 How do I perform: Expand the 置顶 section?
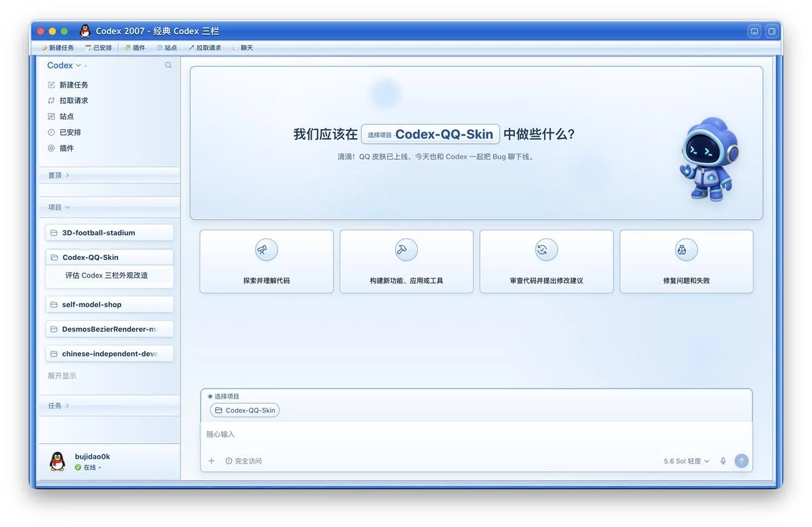pos(59,175)
